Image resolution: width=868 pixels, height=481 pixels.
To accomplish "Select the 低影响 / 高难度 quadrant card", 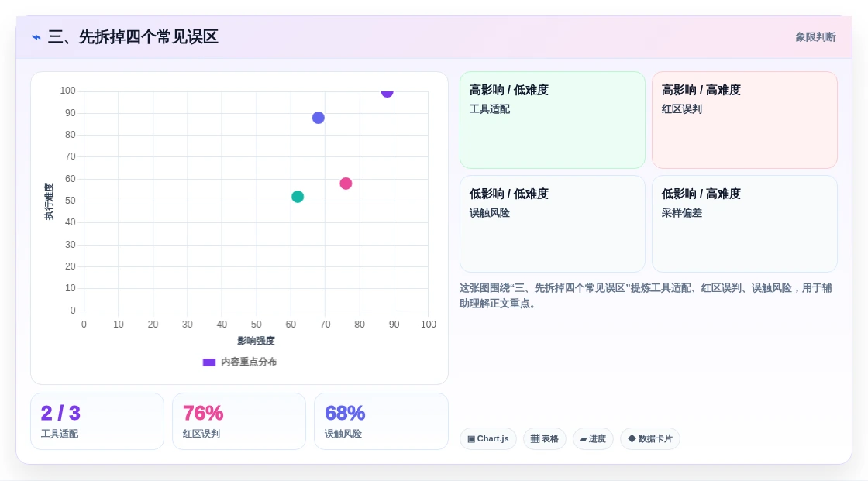I will tap(745, 224).
